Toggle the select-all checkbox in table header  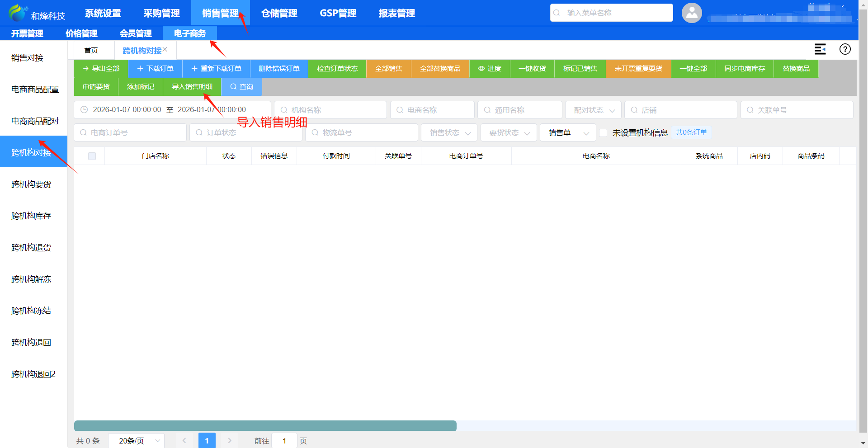(x=92, y=156)
